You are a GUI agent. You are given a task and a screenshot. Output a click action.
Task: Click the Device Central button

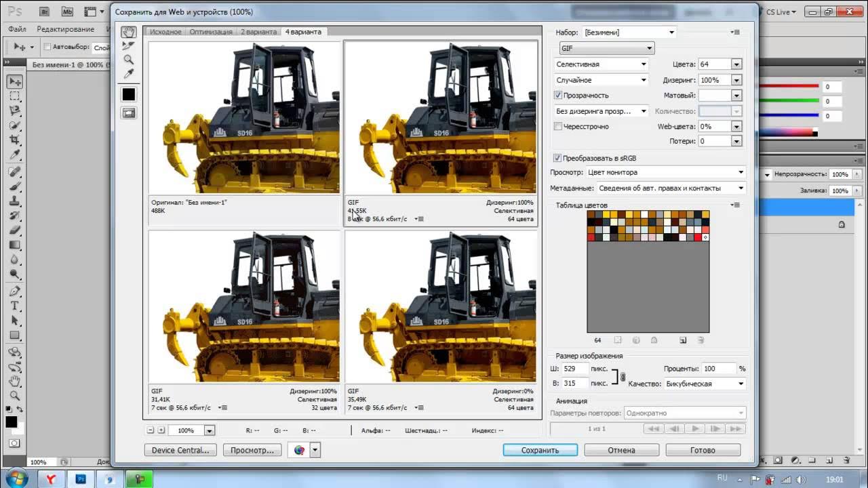pyautogui.click(x=181, y=450)
